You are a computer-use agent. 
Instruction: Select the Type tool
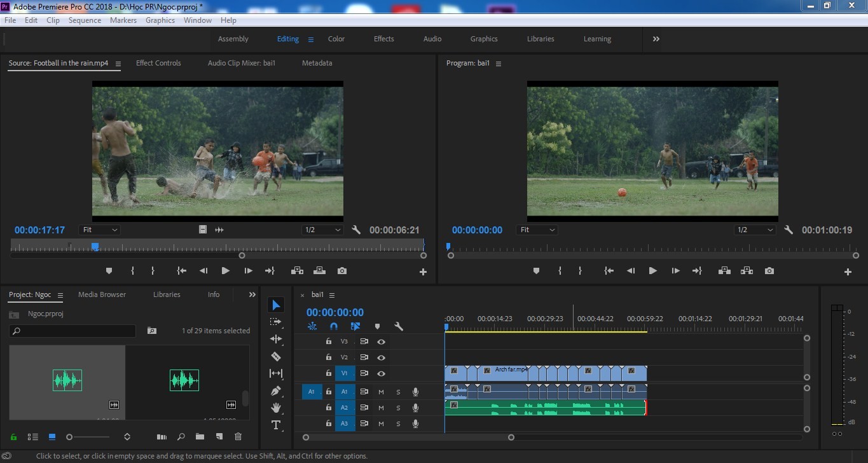tap(276, 425)
